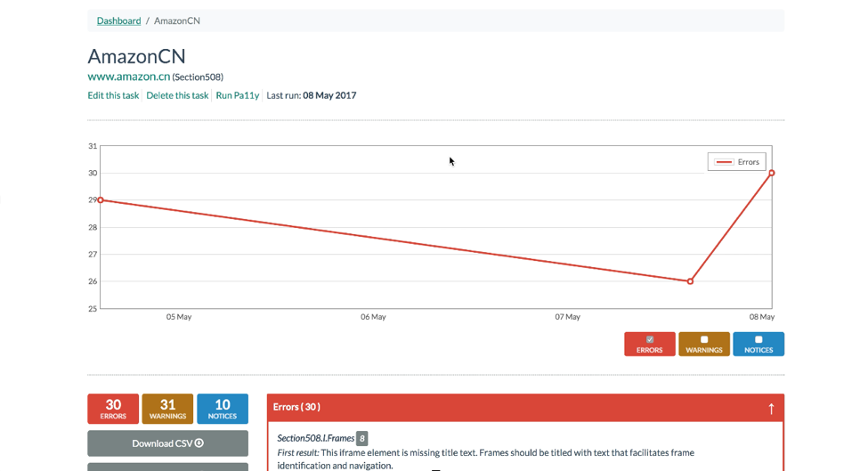Click the 07 May axis label

coord(567,317)
